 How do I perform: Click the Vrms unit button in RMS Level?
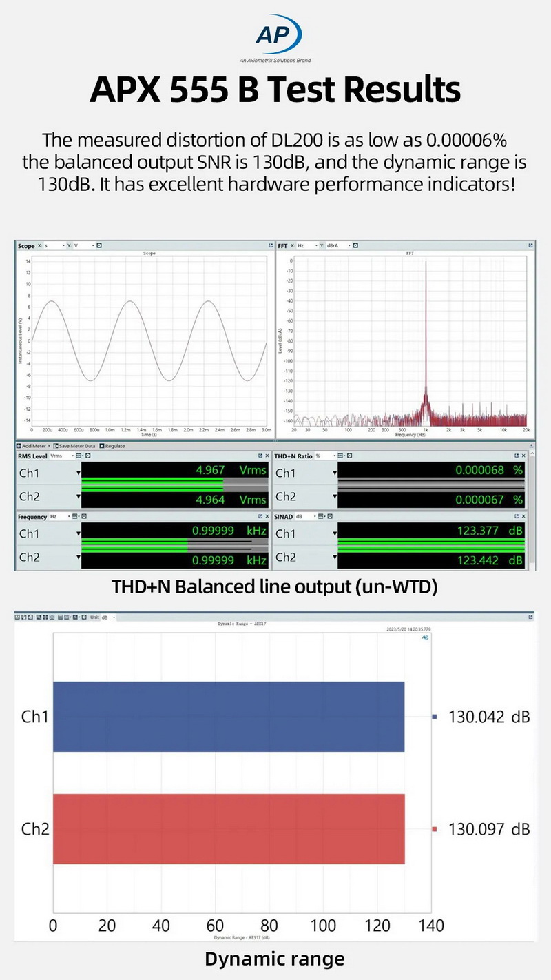tap(56, 456)
